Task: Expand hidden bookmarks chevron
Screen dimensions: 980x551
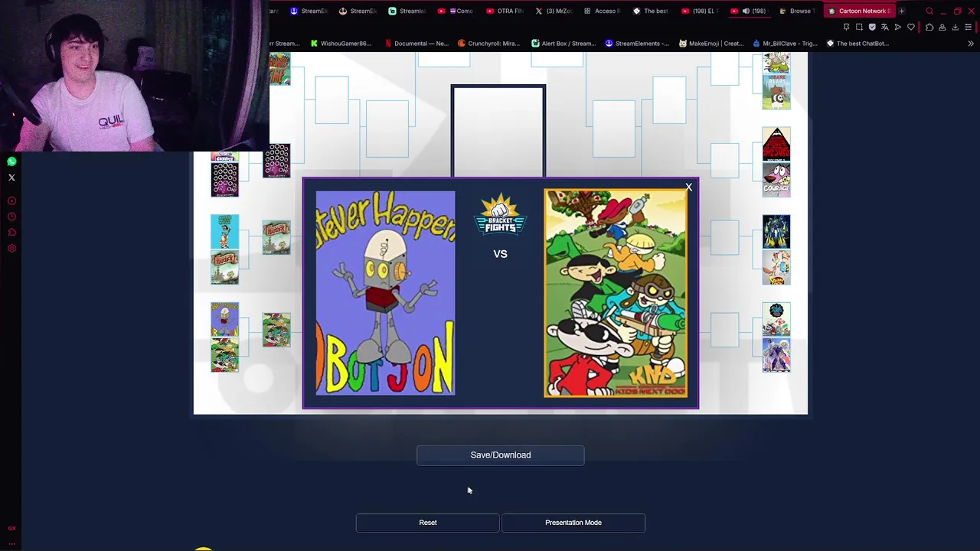Action: click(x=971, y=44)
